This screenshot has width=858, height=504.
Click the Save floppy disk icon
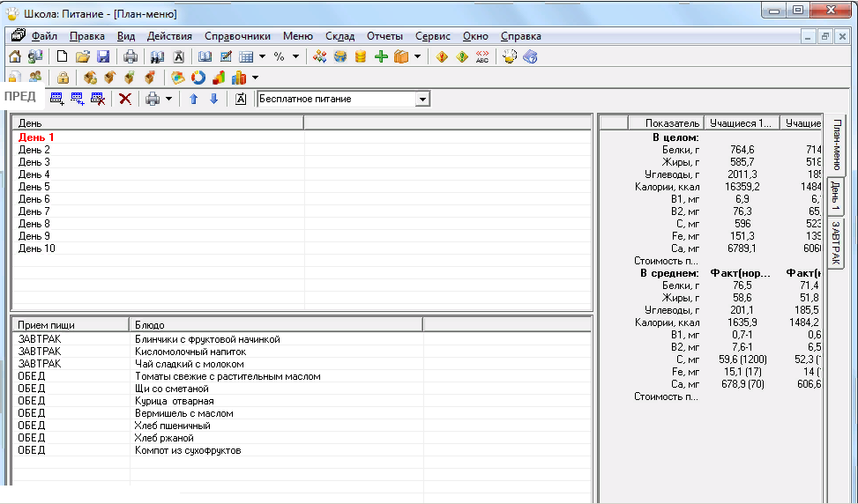[103, 56]
